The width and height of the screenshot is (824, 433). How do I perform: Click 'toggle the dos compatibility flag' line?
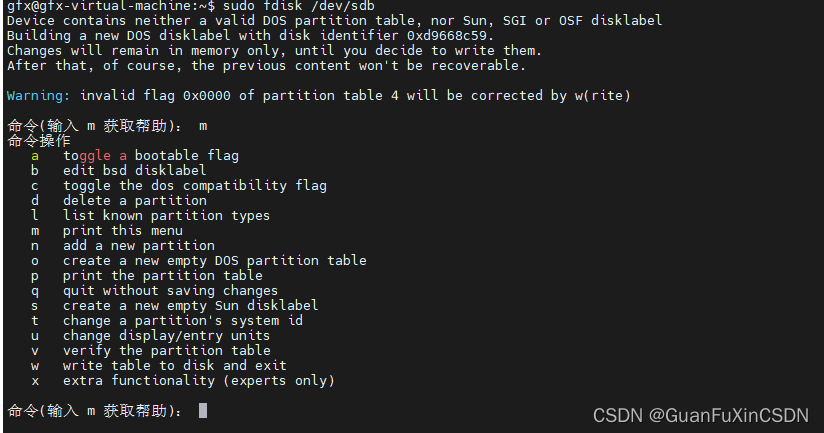click(194, 185)
